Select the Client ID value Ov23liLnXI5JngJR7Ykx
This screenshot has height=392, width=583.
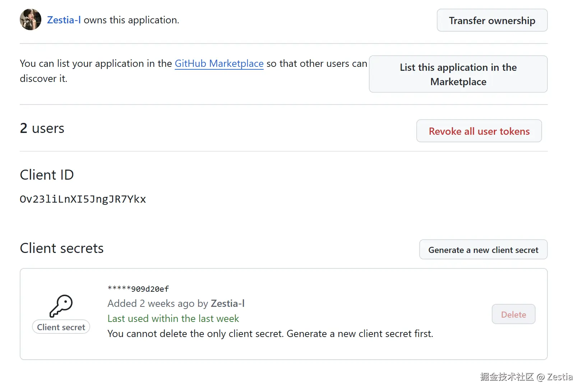coord(83,199)
